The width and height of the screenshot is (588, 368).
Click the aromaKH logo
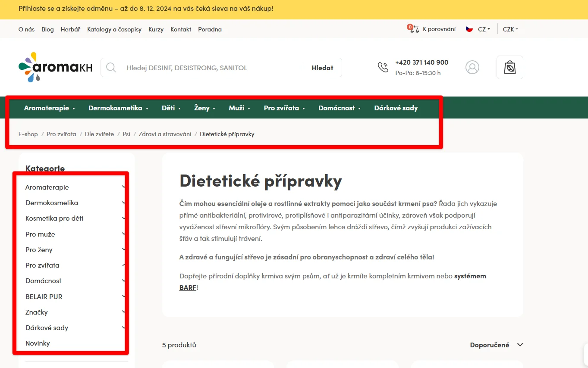point(55,67)
